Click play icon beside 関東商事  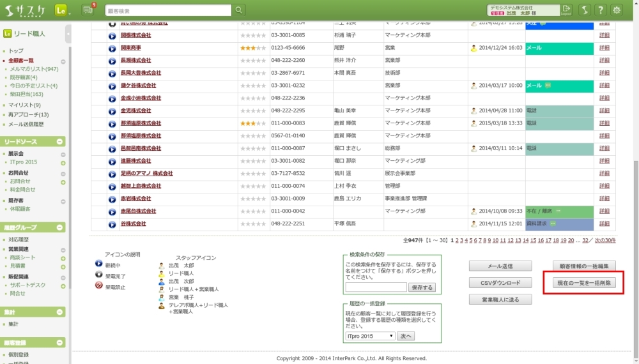pos(112,48)
